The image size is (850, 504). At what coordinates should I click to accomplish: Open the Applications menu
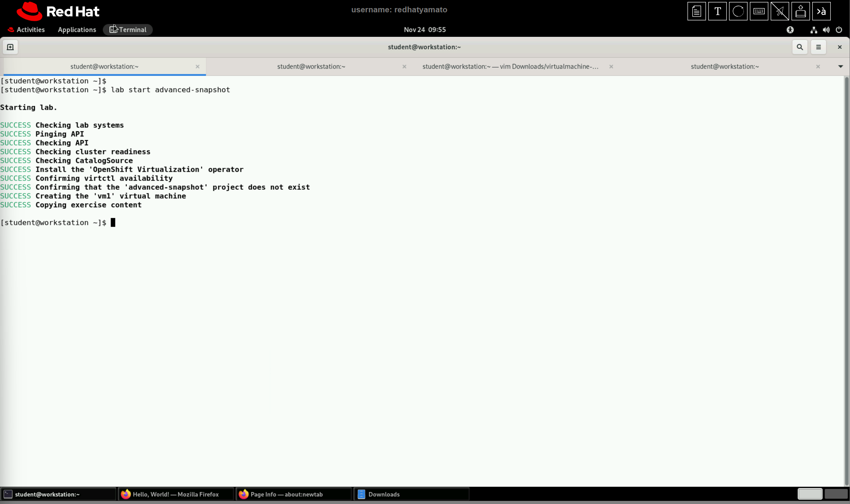pyautogui.click(x=77, y=30)
